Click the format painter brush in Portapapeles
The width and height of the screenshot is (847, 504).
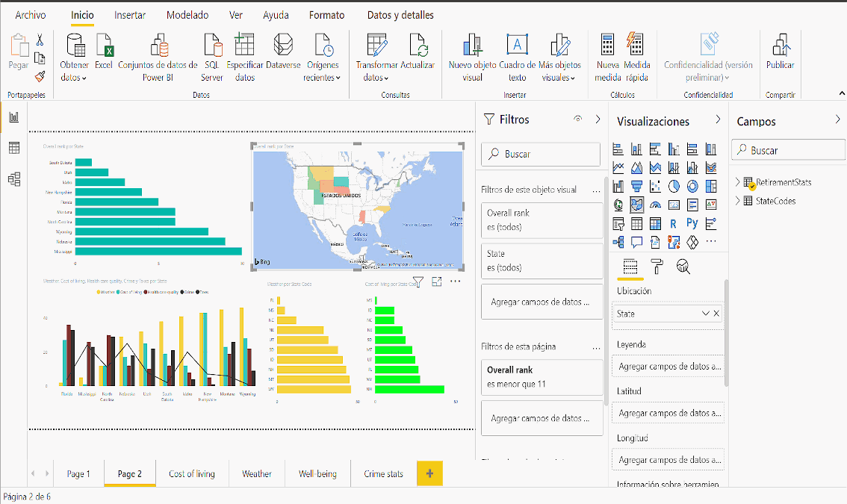pyautogui.click(x=40, y=77)
